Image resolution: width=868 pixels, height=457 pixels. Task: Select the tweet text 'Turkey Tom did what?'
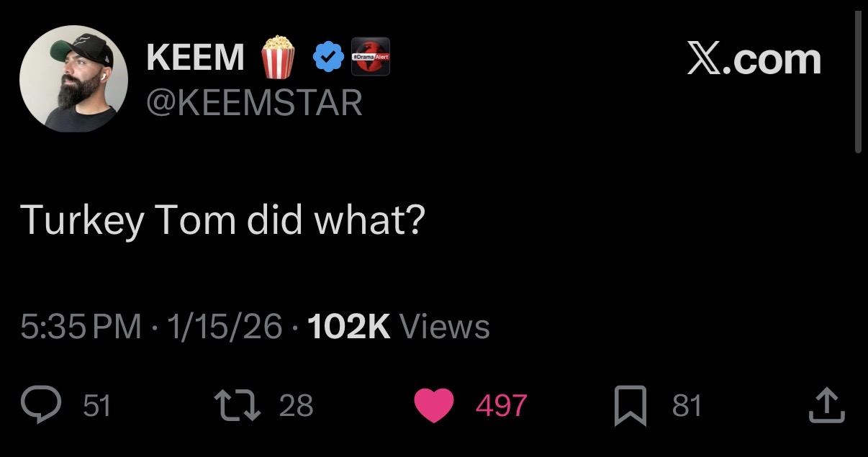[223, 219]
